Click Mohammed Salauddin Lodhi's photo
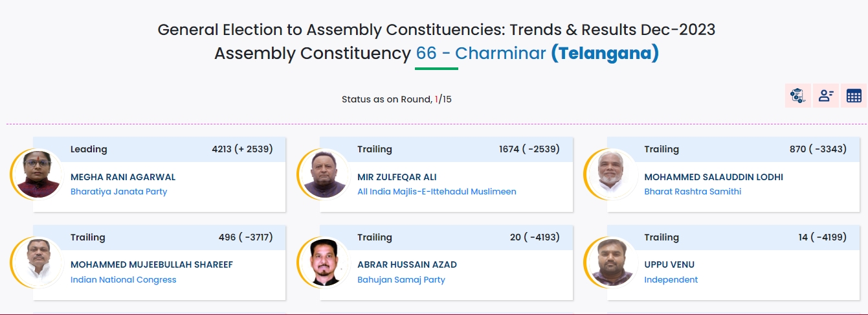 click(x=611, y=174)
